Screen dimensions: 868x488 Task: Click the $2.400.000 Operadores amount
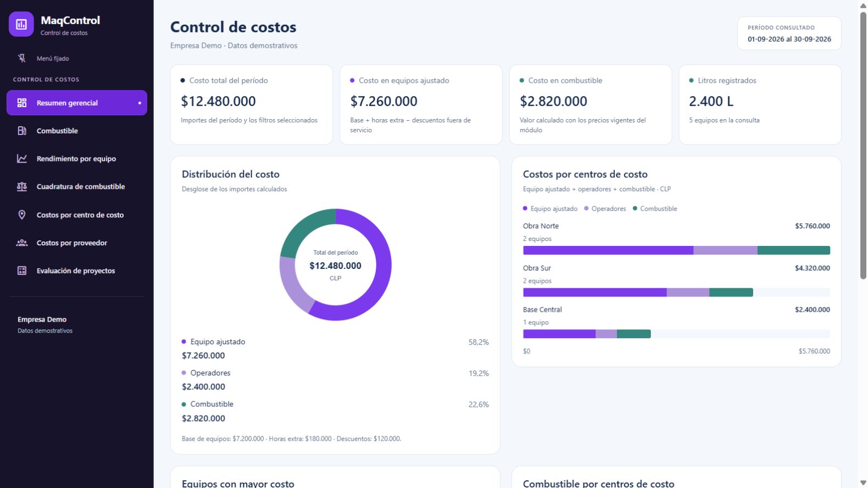pos(203,387)
